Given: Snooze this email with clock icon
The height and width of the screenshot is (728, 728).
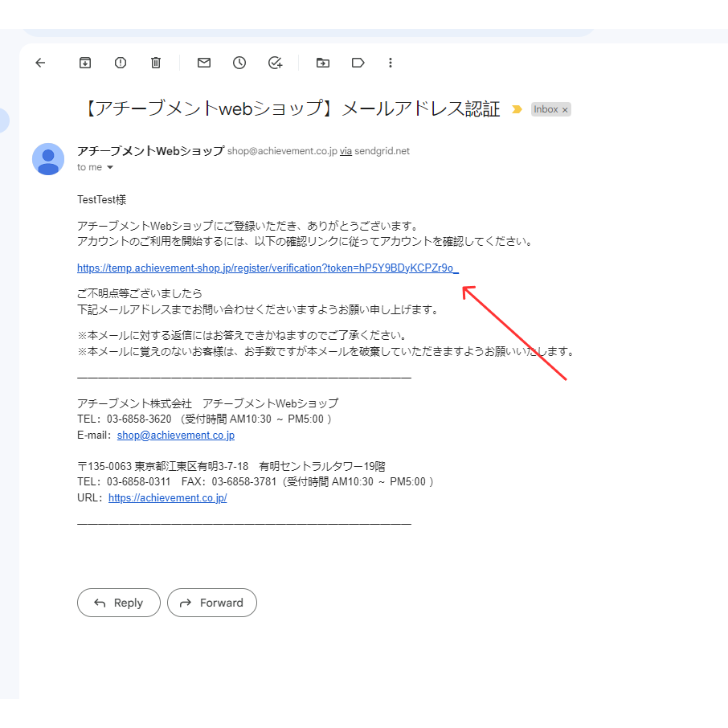Looking at the screenshot, I should pyautogui.click(x=239, y=63).
